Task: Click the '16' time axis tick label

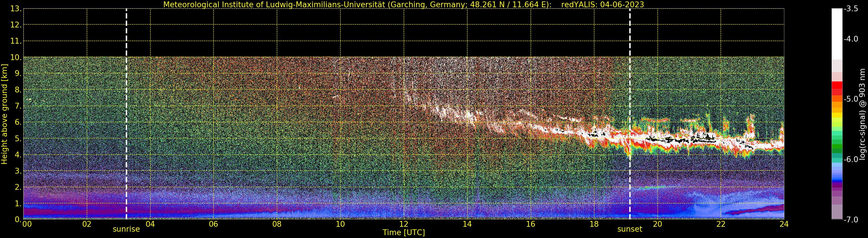Action: tap(530, 224)
